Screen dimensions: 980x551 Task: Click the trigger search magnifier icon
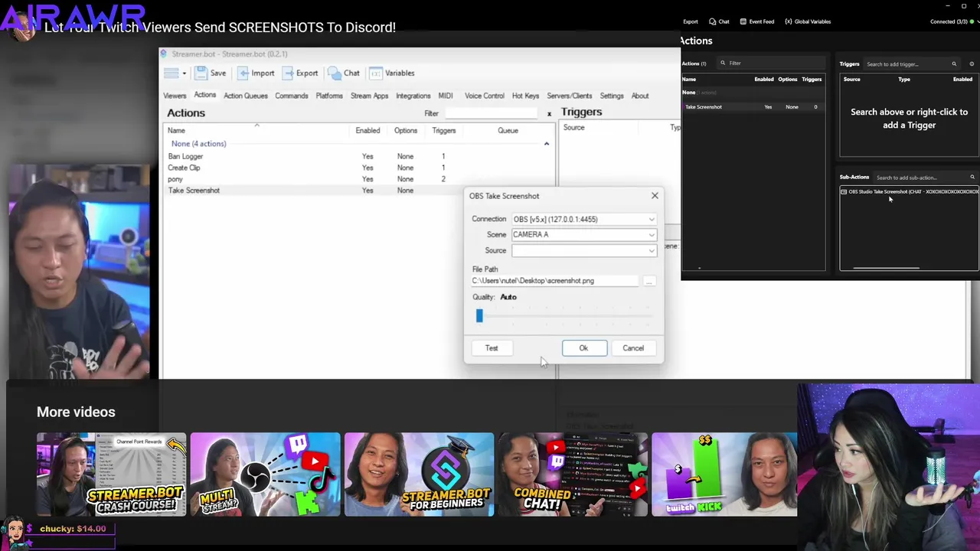(954, 64)
